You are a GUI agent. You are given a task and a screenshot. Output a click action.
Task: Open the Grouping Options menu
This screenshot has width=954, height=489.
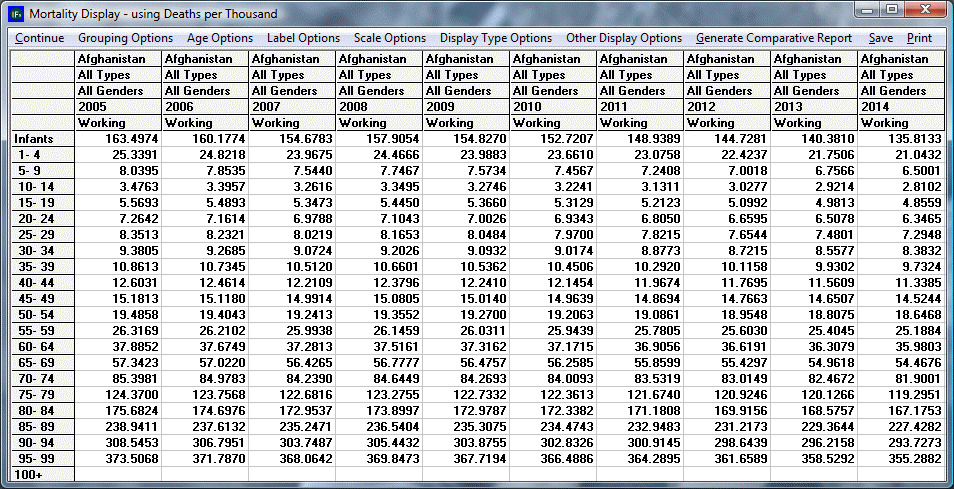125,38
